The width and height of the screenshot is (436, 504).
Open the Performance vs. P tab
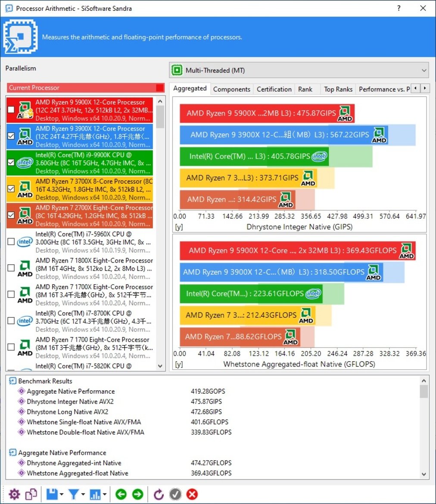click(384, 89)
